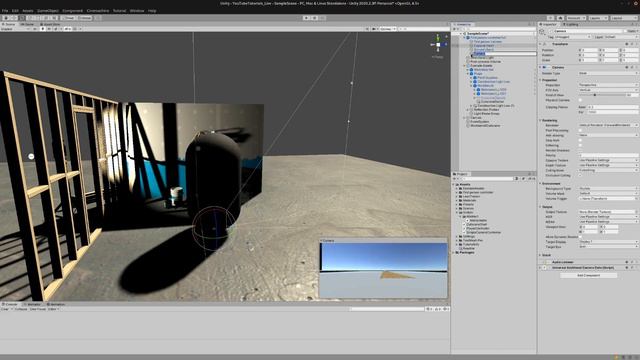Screen dimensions: 640x360
Task: Click the orientation gizmo in the Scene view
Action: [438, 44]
